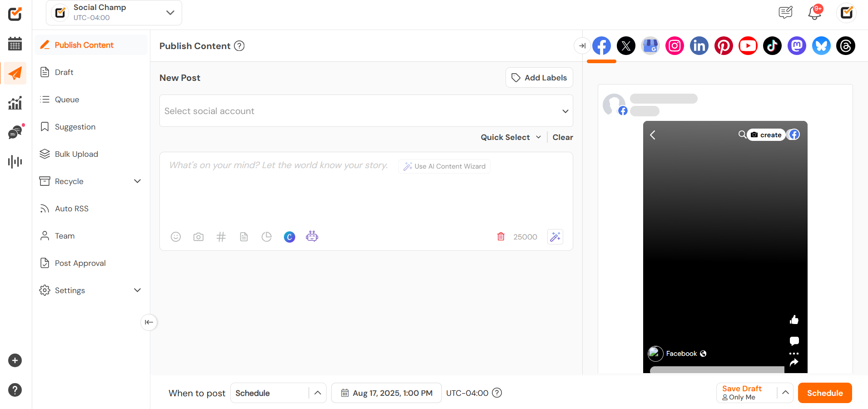
Task: Open the hashtag manager icon
Action: click(221, 237)
